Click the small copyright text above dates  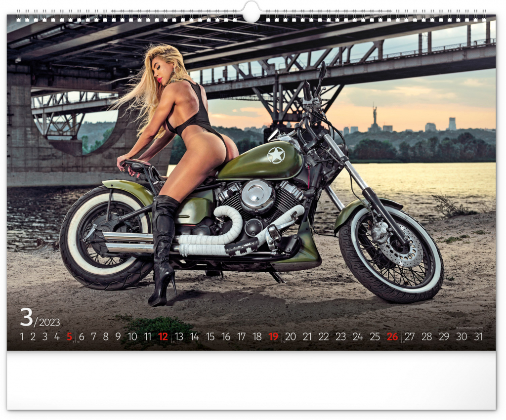(x=469, y=327)
